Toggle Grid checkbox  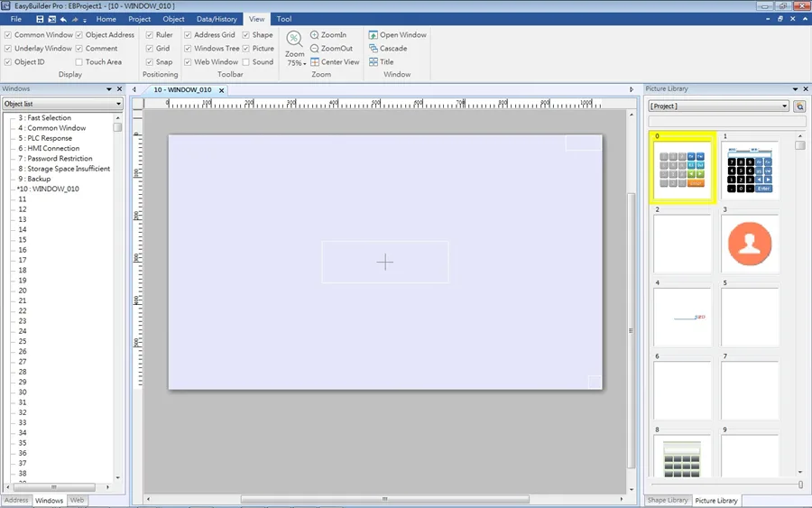149,48
